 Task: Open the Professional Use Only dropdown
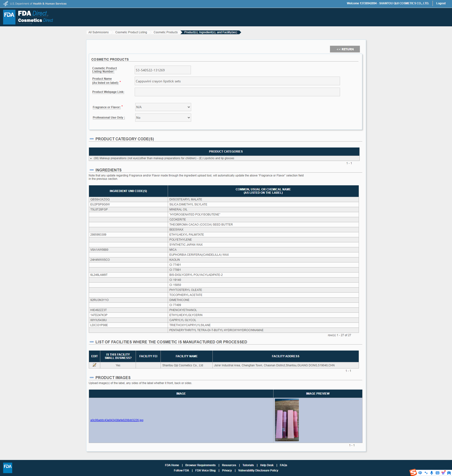[163, 118]
